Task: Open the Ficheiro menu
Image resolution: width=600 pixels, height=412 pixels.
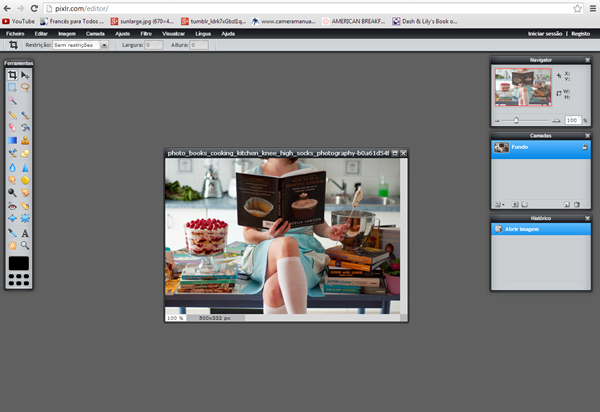Action: coord(15,33)
